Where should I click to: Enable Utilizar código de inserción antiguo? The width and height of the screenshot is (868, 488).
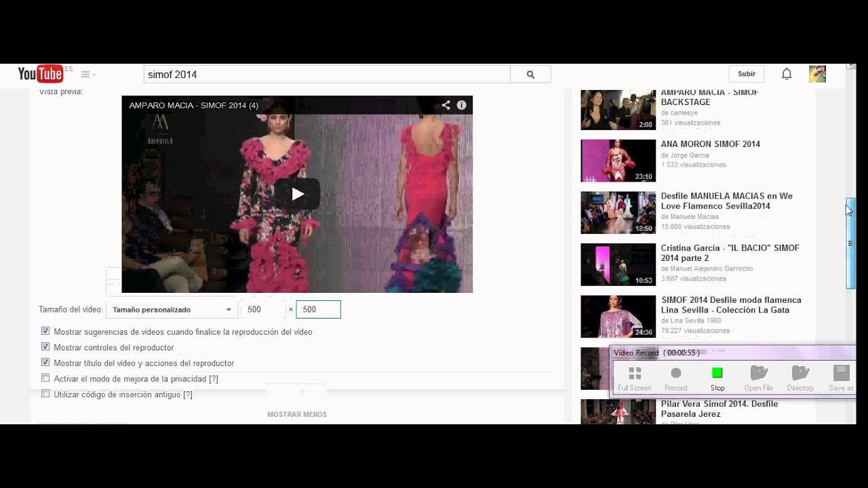pyautogui.click(x=45, y=394)
